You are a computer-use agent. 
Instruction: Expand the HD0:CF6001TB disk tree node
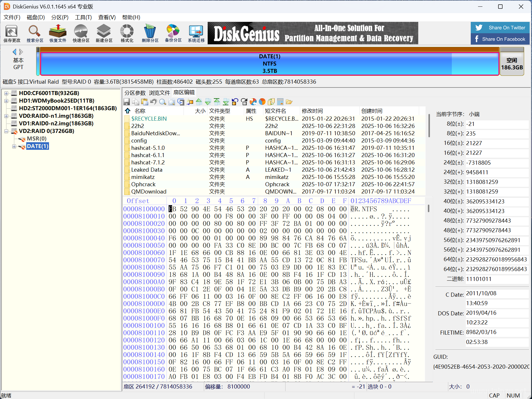point(6,93)
